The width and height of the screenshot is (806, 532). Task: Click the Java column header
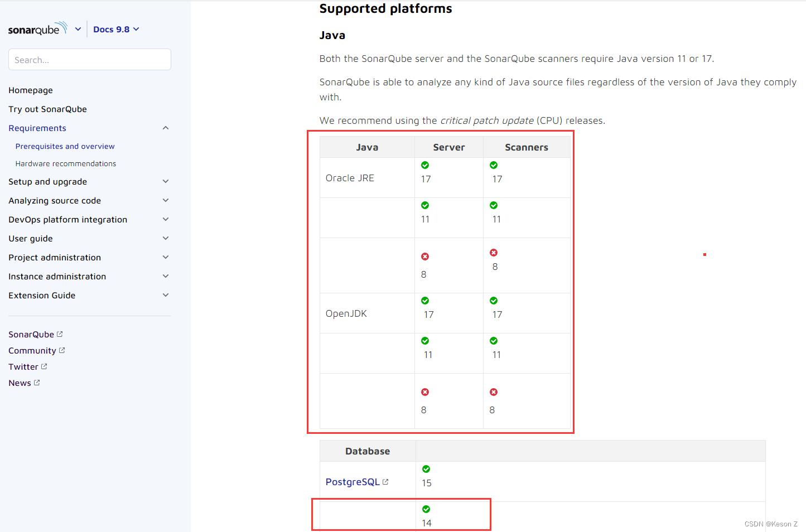click(367, 147)
